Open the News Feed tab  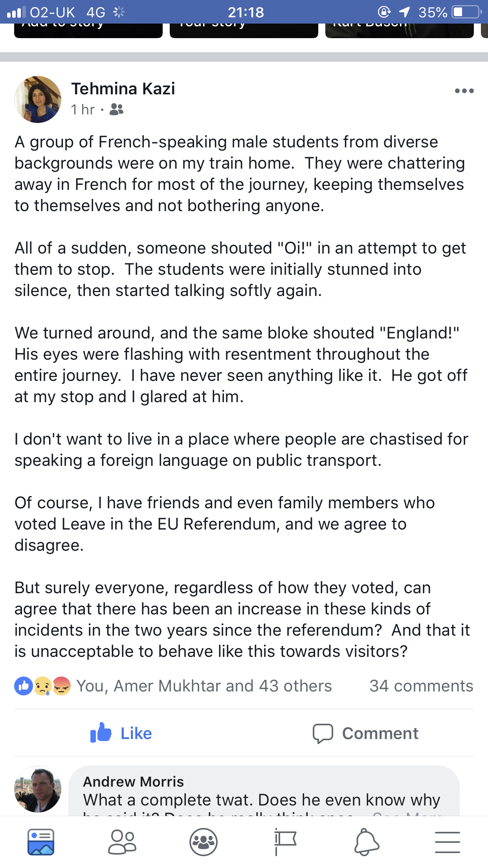click(41, 842)
